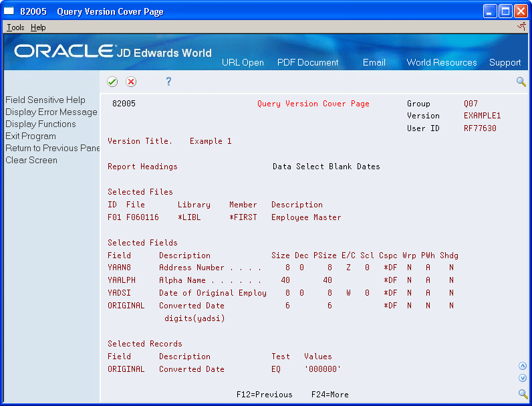Click the program number 82005 on form
532x406 pixels.
[x=124, y=104]
